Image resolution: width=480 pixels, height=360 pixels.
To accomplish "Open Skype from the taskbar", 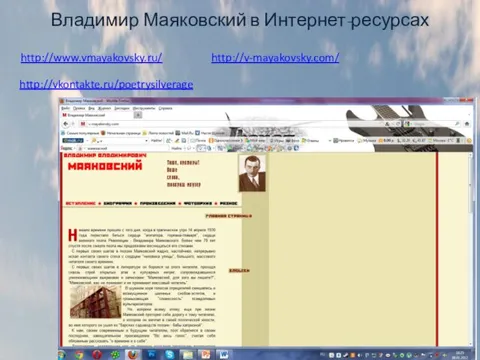I will [x=169, y=354].
